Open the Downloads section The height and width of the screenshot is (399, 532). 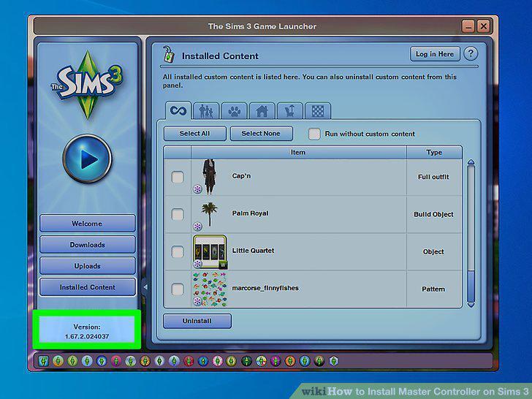click(x=87, y=245)
